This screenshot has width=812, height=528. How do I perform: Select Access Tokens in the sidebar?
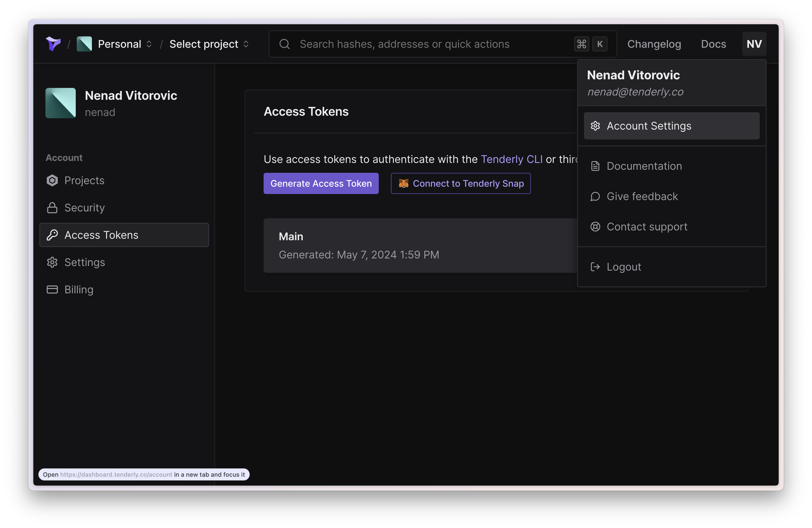(x=124, y=235)
